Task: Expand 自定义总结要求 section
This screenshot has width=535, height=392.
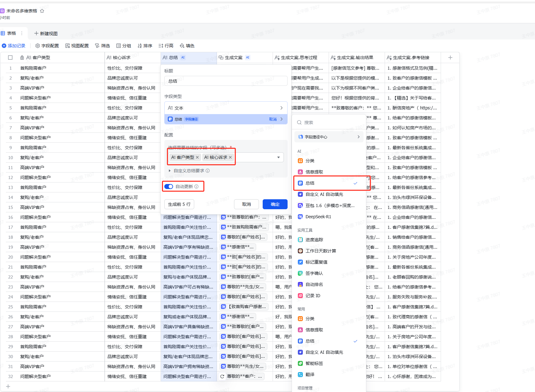Action: point(170,171)
